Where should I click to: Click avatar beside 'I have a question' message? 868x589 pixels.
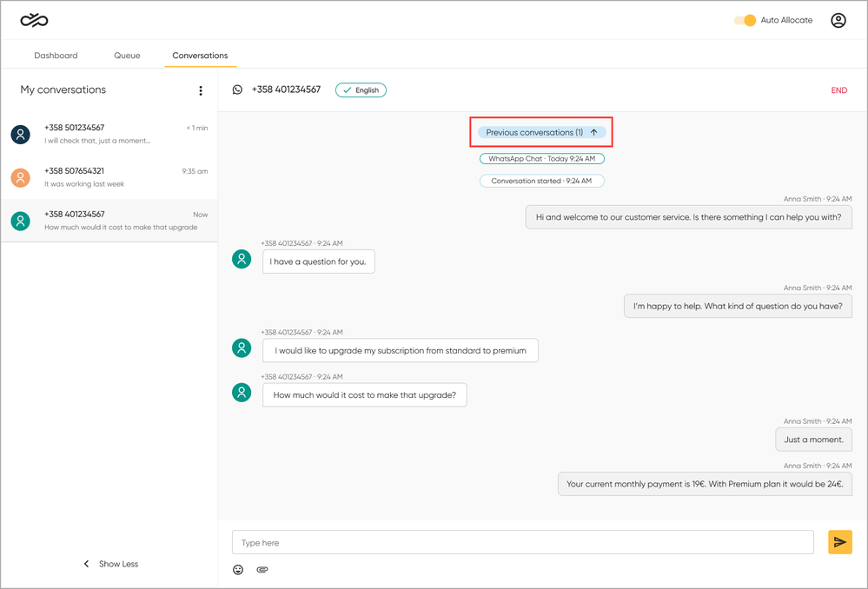click(x=242, y=259)
